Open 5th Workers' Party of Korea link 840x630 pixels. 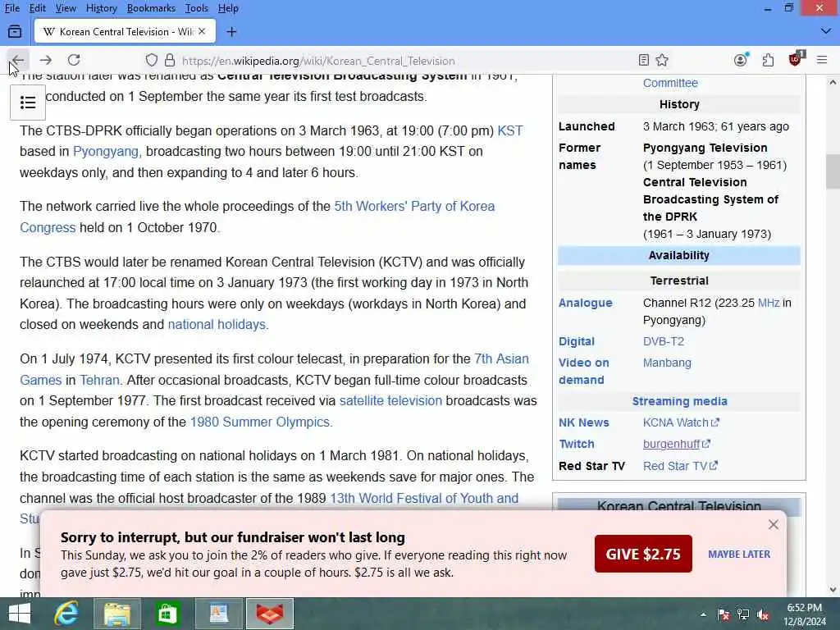coord(414,206)
